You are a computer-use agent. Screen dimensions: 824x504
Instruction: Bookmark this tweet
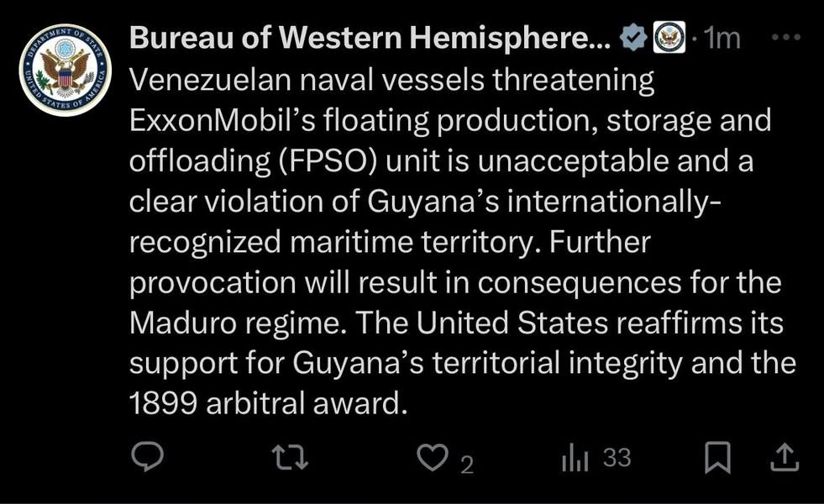click(x=716, y=458)
